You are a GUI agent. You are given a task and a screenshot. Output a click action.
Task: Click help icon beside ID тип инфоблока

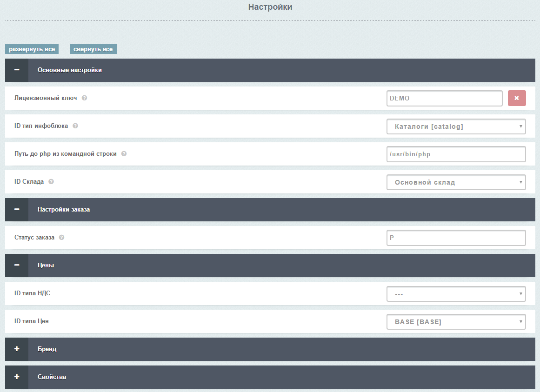(75, 126)
